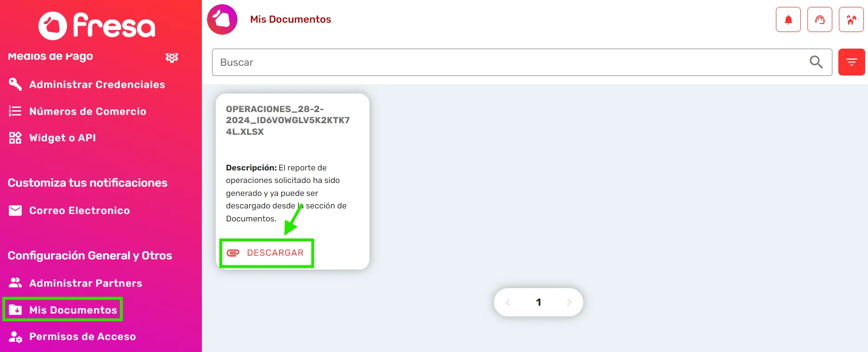Click the round strawberry icon in the header
Viewport: 868px width, 352px height.
point(222,19)
